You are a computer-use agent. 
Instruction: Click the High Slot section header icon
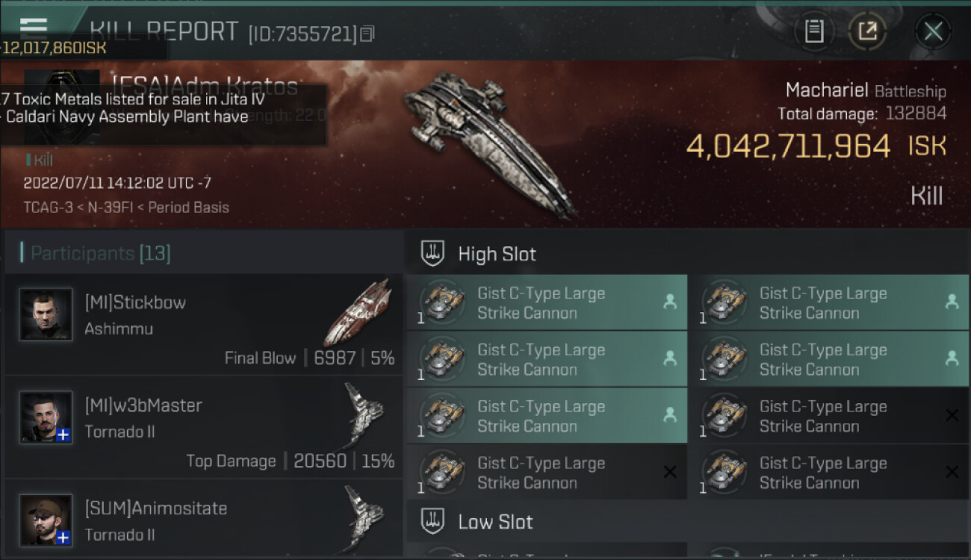[433, 254]
